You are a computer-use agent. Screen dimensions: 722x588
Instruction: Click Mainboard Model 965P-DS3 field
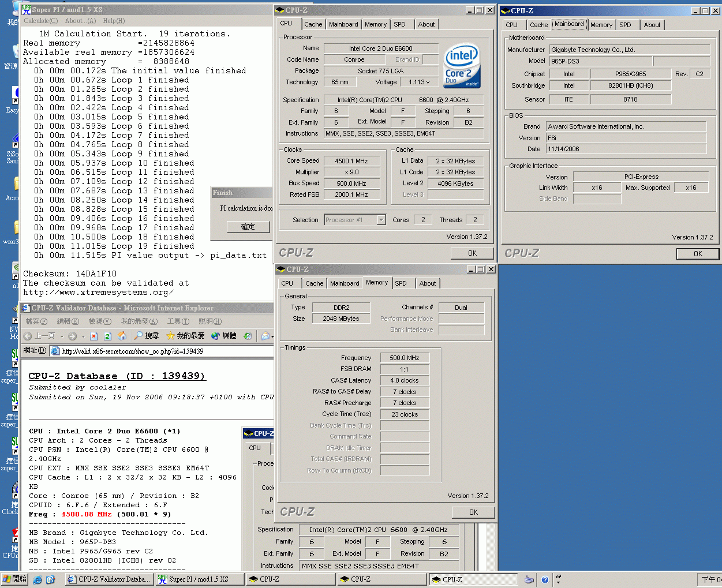(600, 61)
